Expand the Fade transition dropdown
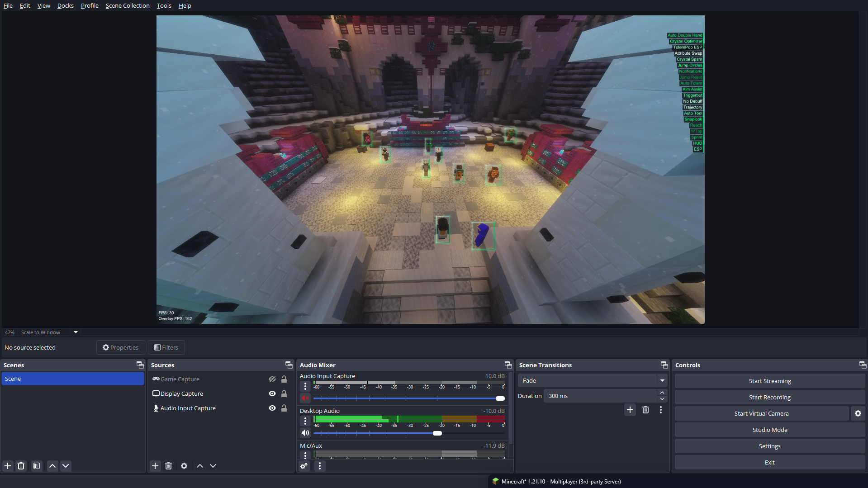This screenshot has height=488, width=868. tap(662, 380)
